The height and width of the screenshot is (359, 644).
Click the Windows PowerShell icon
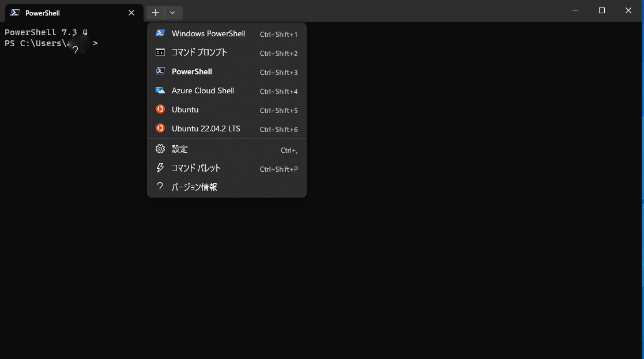(x=160, y=33)
